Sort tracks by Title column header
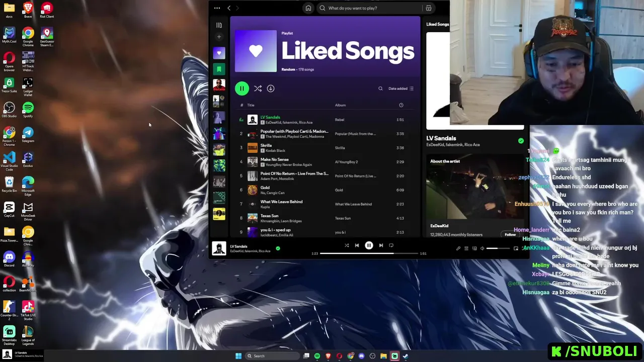Viewport: 644px width, 362px height. [x=251, y=105]
